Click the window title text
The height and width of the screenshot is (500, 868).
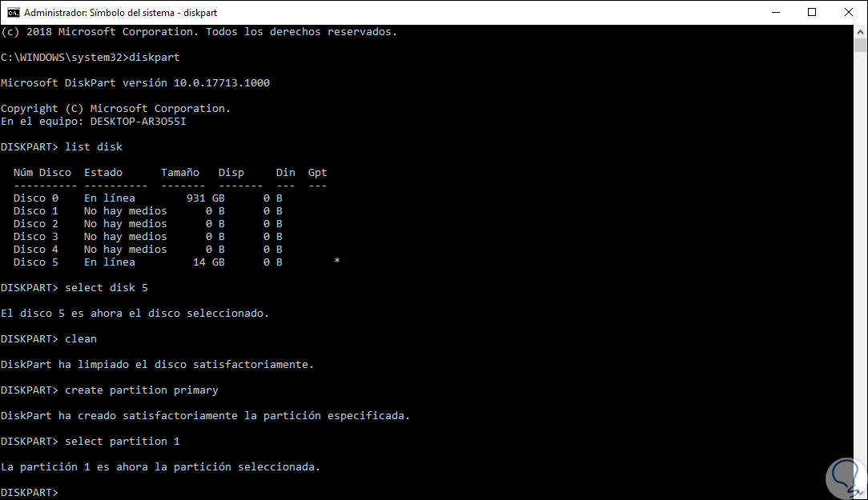[120, 12]
